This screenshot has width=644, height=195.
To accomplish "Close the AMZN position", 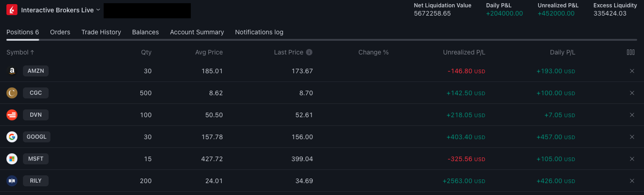I will [632, 71].
